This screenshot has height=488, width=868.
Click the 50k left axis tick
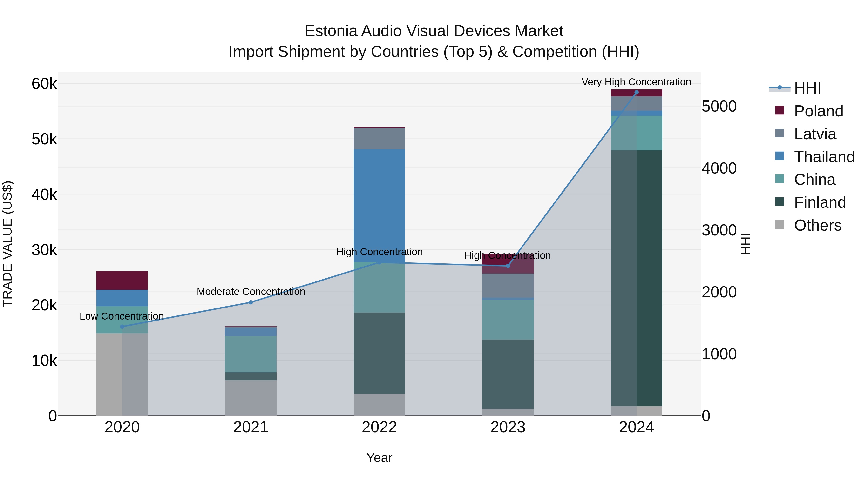[44, 139]
